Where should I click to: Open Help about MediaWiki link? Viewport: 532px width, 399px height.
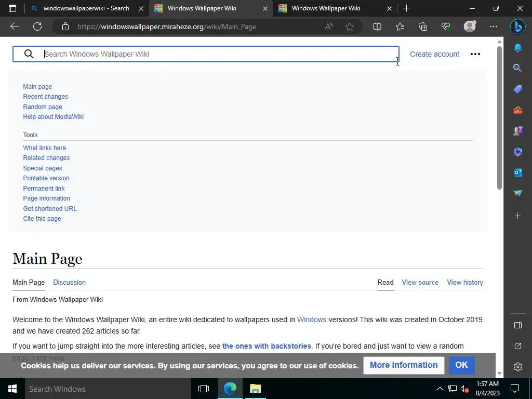[x=54, y=117]
